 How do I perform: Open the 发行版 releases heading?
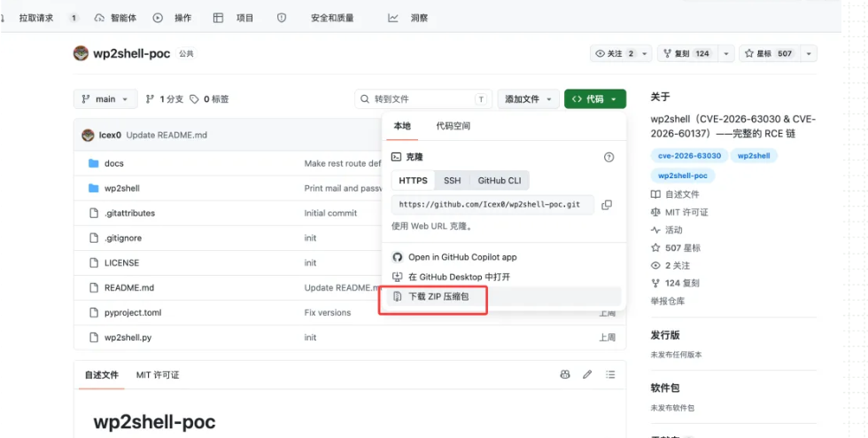click(x=665, y=335)
